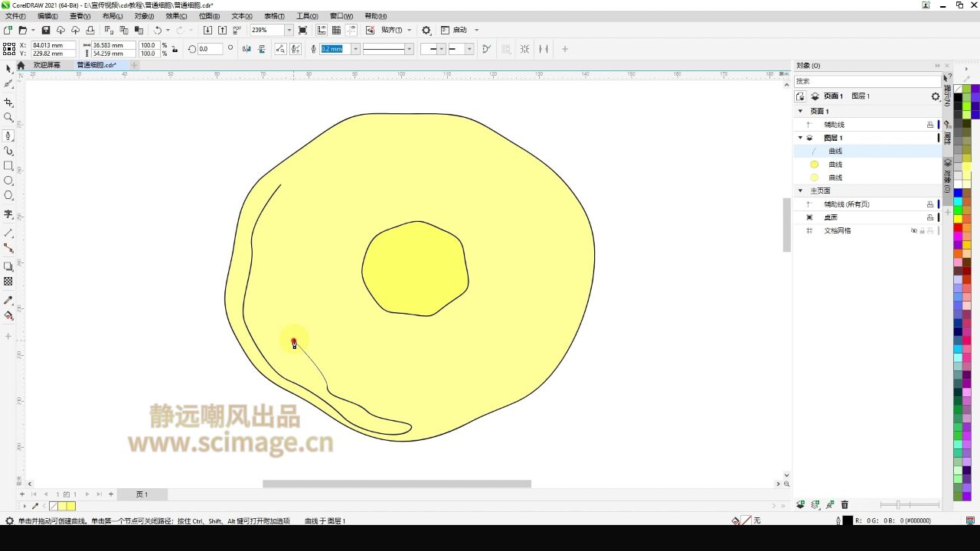This screenshot has height=551, width=980.
Task: Collapse the 页面 1 tree node
Action: (800, 111)
